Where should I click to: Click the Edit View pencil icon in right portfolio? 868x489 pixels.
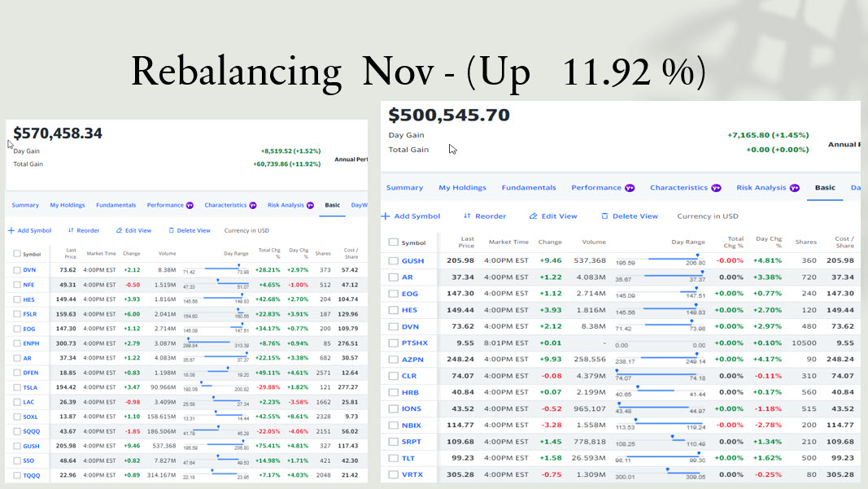[x=533, y=216]
